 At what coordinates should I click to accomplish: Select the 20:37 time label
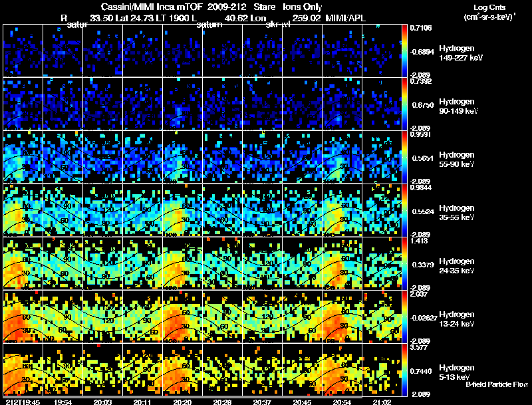click(x=262, y=402)
